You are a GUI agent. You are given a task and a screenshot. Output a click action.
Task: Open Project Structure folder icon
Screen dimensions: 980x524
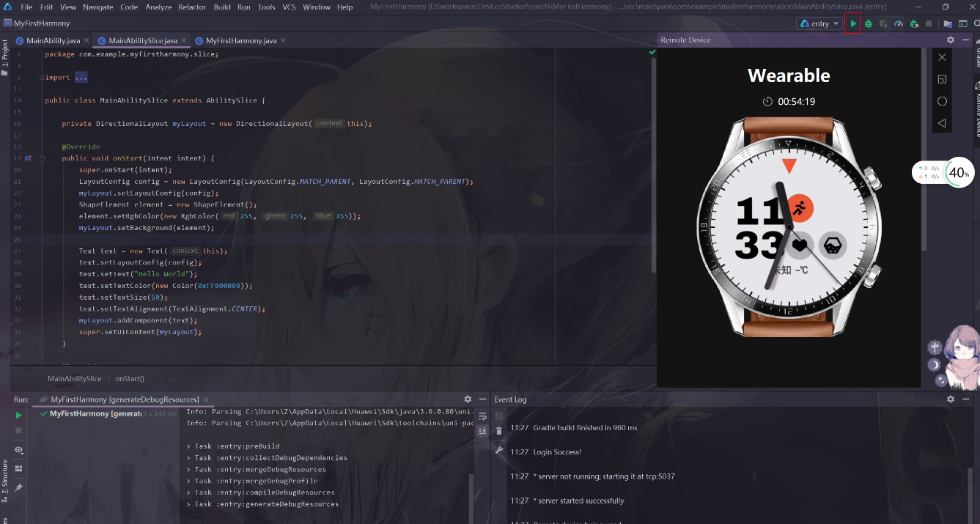coord(946,23)
